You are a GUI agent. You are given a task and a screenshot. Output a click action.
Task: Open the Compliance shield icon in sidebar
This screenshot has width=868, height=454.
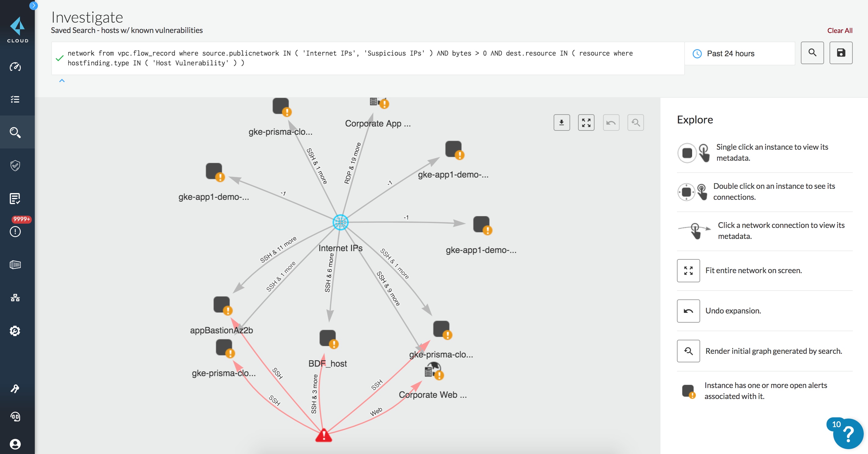pos(15,166)
